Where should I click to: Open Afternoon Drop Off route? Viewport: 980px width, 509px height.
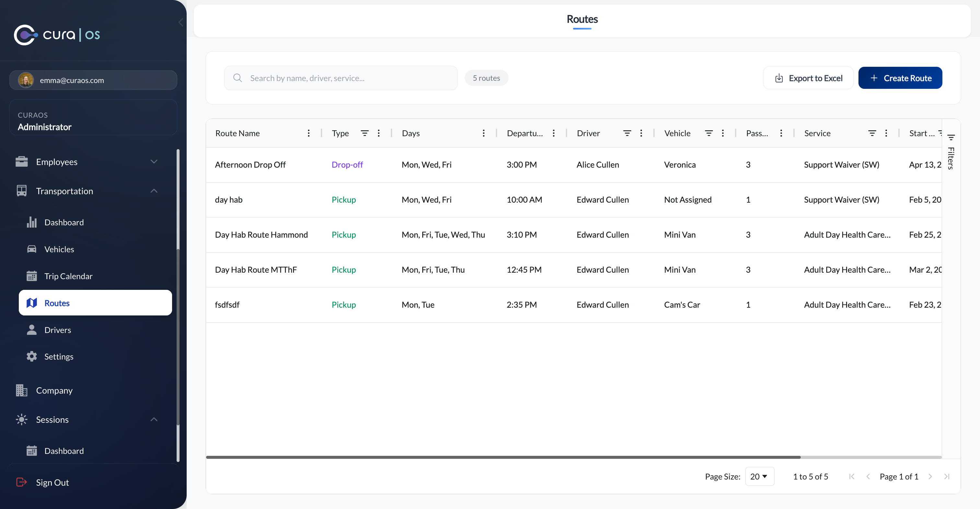[x=250, y=165]
